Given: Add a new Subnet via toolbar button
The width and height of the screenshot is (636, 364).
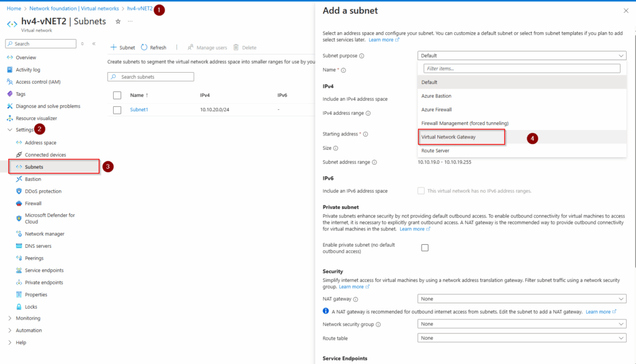Looking at the screenshot, I should (x=123, y=47).
